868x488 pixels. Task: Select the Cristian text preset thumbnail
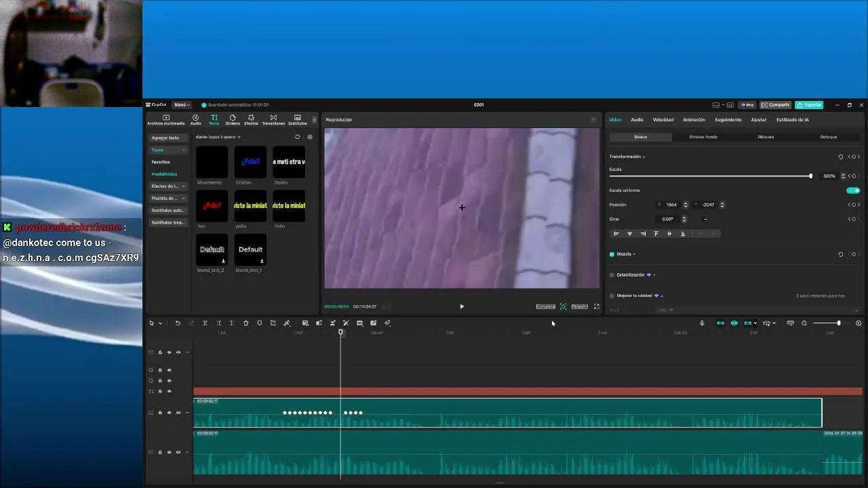tap(250, 162)
